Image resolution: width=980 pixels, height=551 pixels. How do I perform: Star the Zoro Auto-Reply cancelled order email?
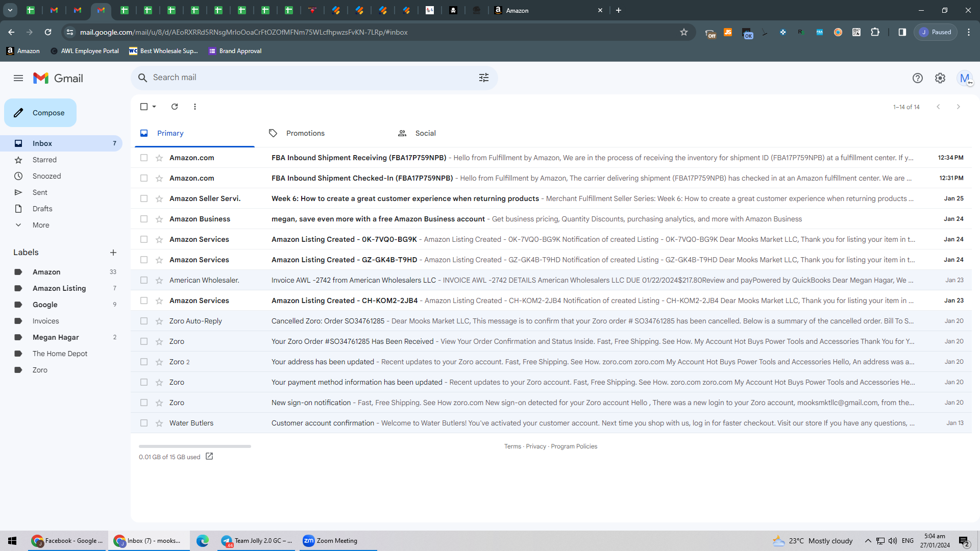pos(159,321)
